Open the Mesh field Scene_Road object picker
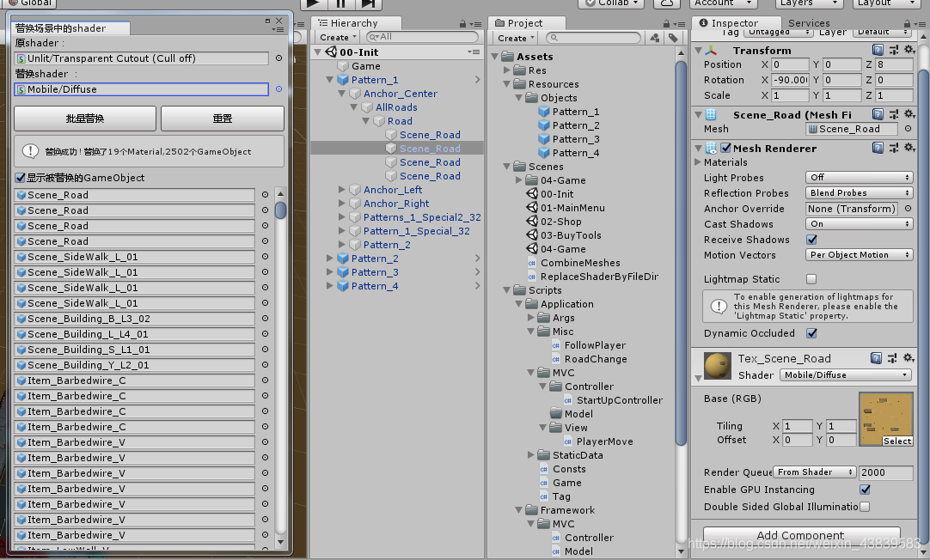This screenshot has height=560, width=930. click(908, 129)
